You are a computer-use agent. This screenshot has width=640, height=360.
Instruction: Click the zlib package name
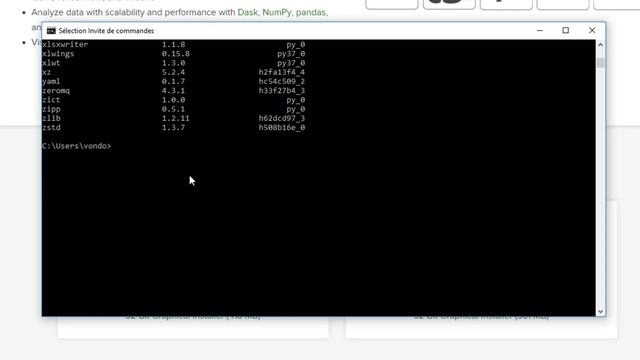click(51, 118)
